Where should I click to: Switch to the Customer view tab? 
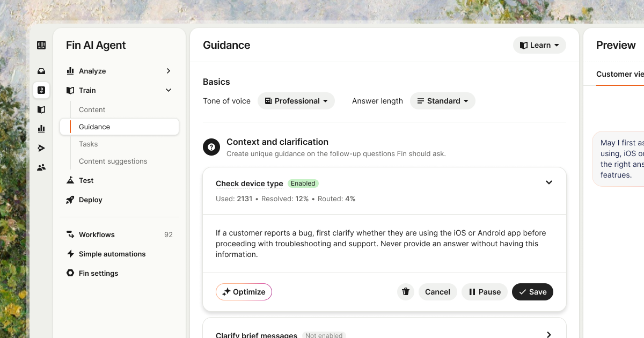620,74
